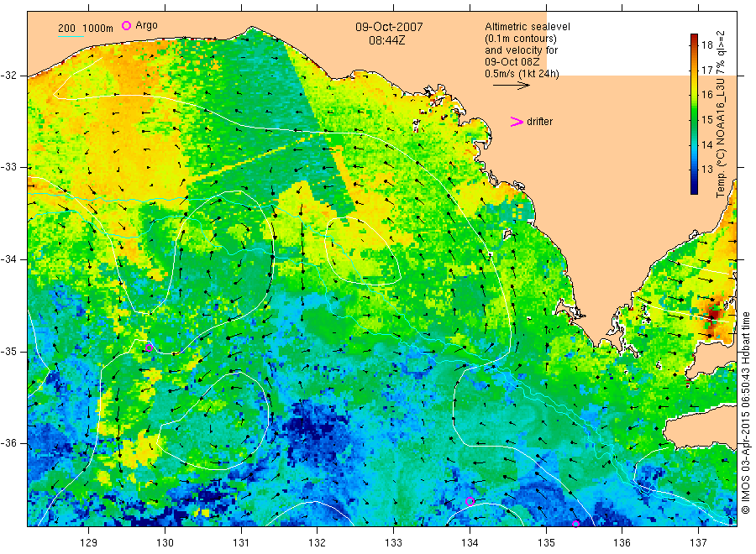Click the colorbar tick label 14

click(706, 144)
